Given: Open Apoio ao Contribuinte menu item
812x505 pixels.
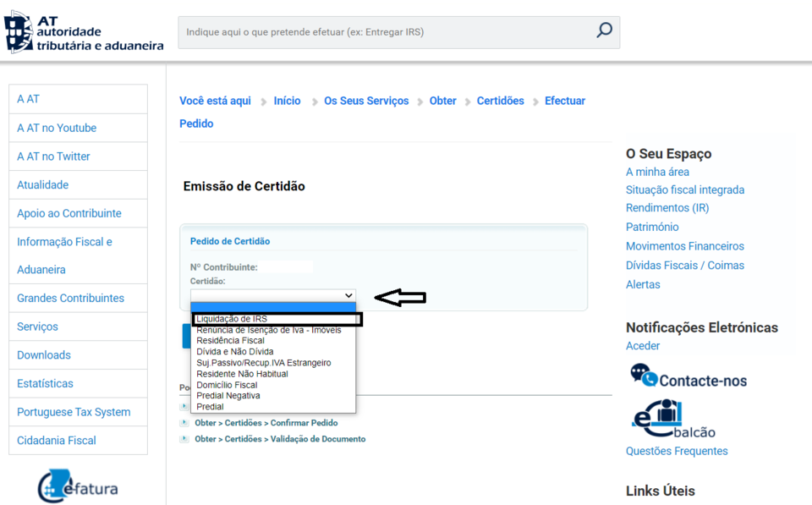Looking at the screenshot, I should click(x=69, y=213).
